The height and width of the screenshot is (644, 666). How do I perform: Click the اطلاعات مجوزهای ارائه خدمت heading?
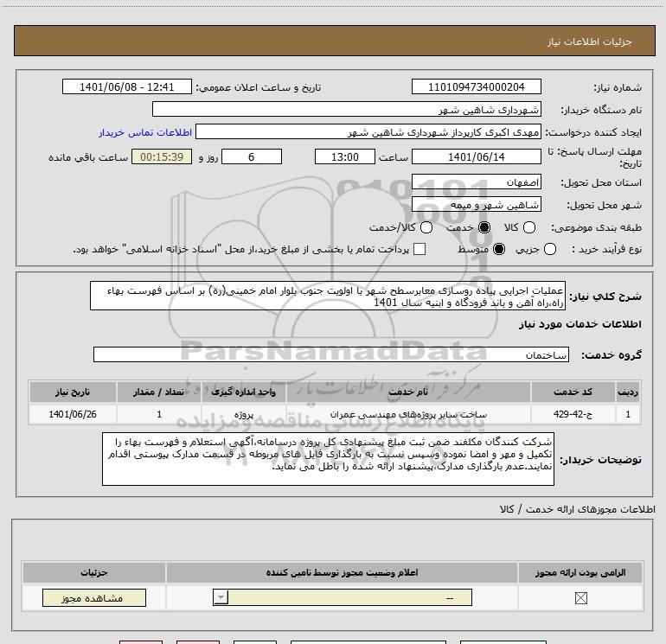[x=578, y=509]
